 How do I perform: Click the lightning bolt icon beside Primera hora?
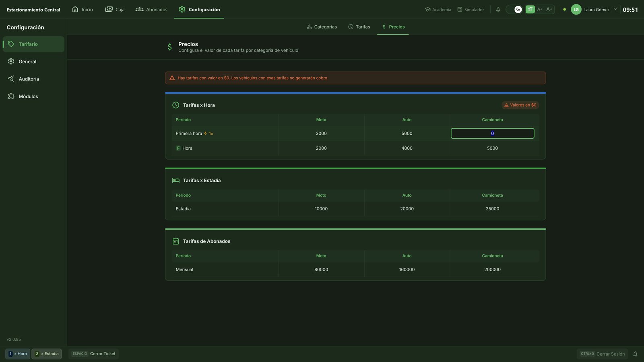tap(205, 134)
